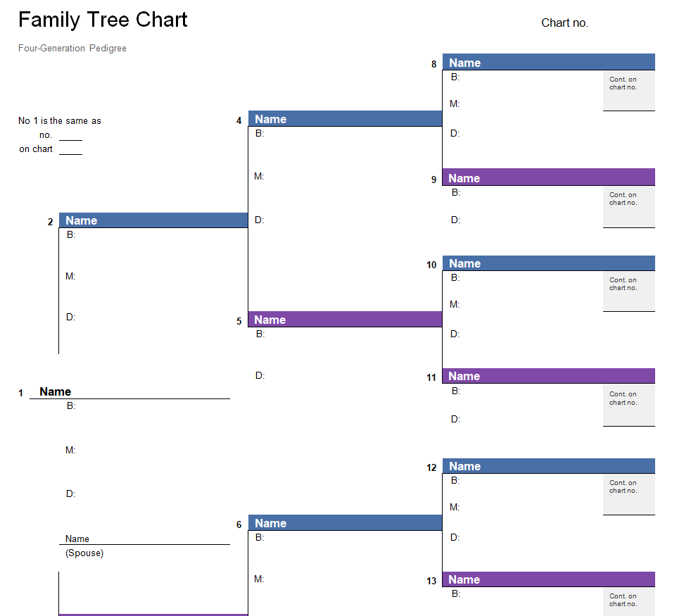Select the Name header of person 6
Screen dimensions: 684x616
click(345, 523)
